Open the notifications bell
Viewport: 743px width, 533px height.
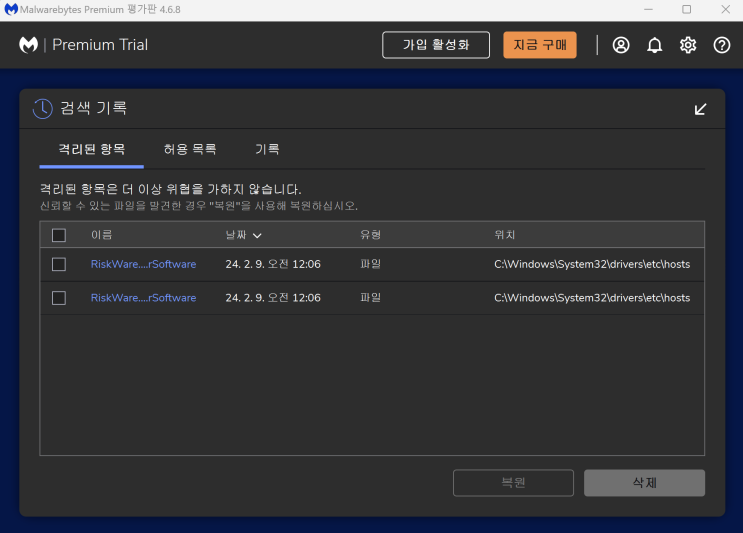click(x=654, y=45)
